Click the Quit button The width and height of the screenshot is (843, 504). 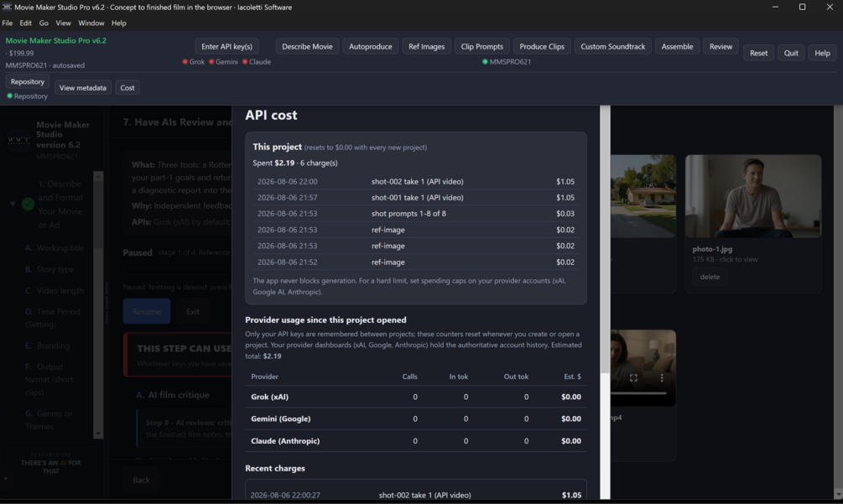point(791,53)
